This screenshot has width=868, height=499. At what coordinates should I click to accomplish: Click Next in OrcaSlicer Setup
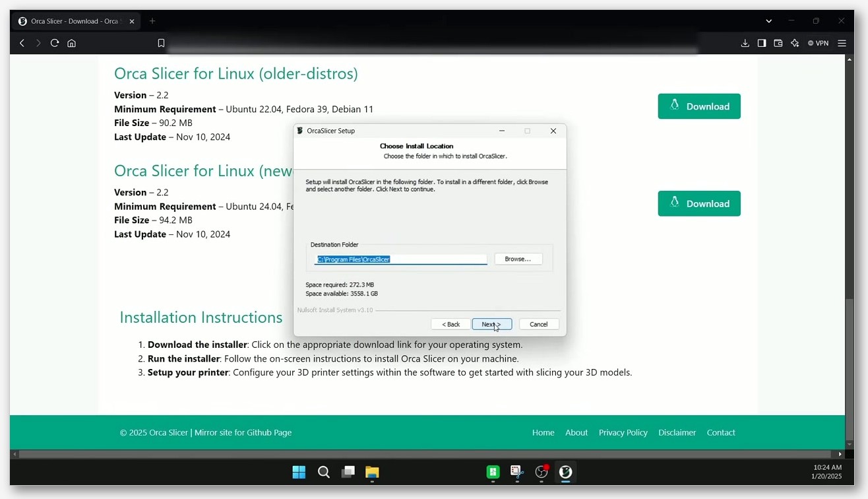pos(491,324)
